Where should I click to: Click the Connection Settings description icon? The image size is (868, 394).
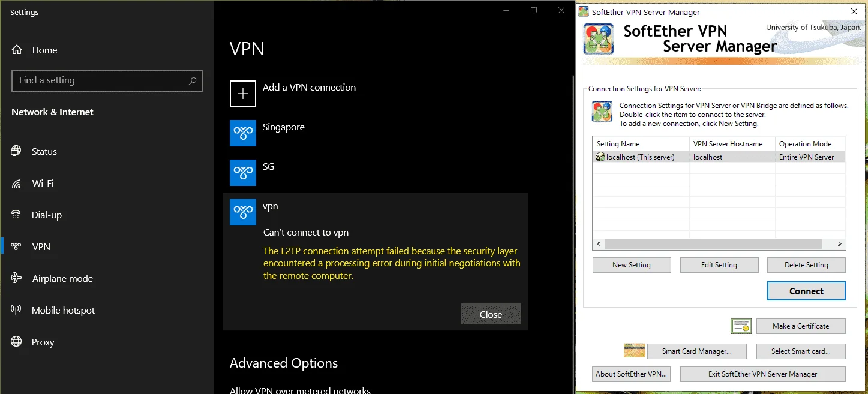click(602, 112)
